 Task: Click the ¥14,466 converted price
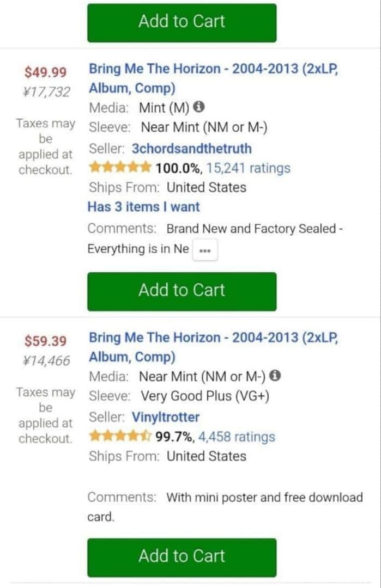click(47, 360)
